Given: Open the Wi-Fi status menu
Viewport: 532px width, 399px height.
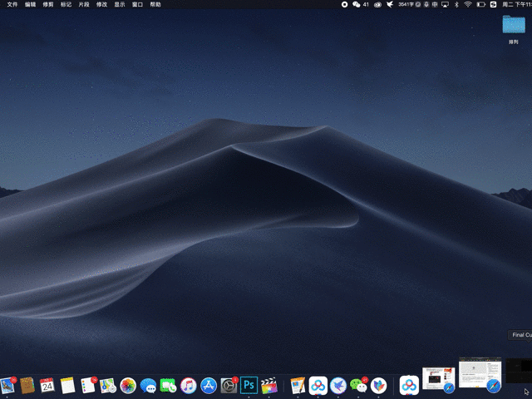Looking at the screenshot, I should pos(468,4).
